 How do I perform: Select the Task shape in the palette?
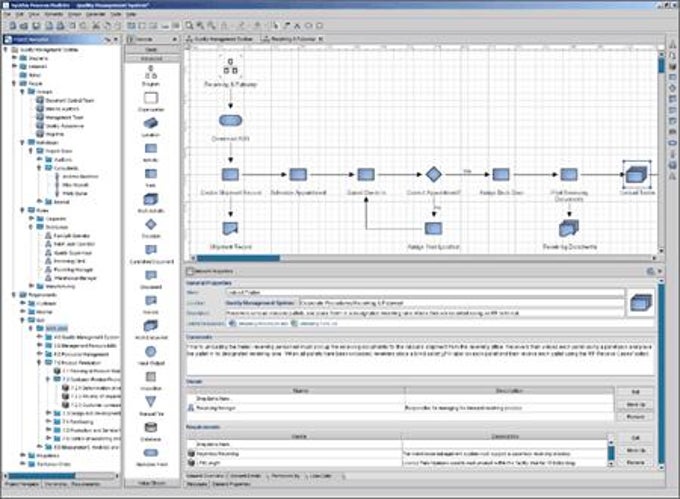150,174
